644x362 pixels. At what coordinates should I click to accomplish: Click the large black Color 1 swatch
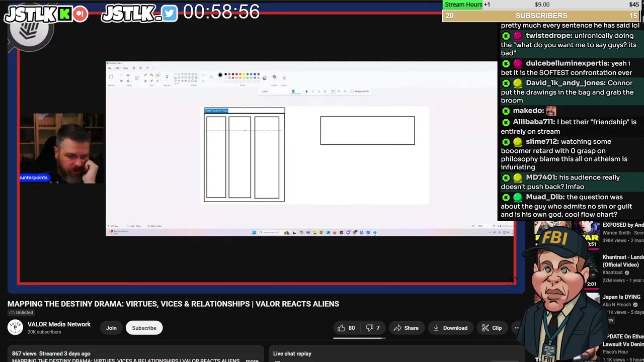click(220, 75)
